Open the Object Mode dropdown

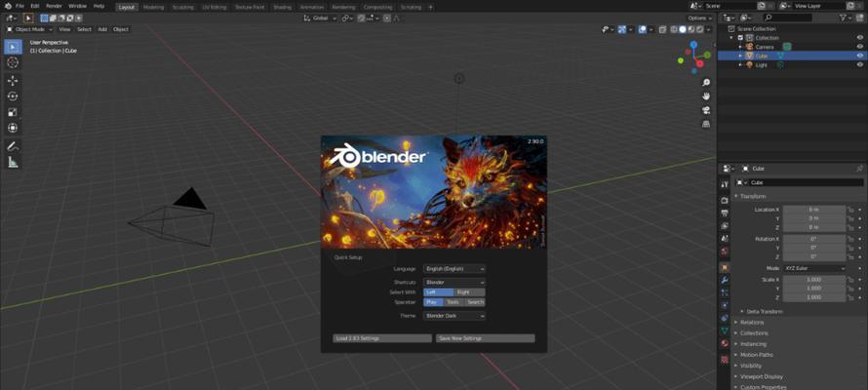coord(29,29)
